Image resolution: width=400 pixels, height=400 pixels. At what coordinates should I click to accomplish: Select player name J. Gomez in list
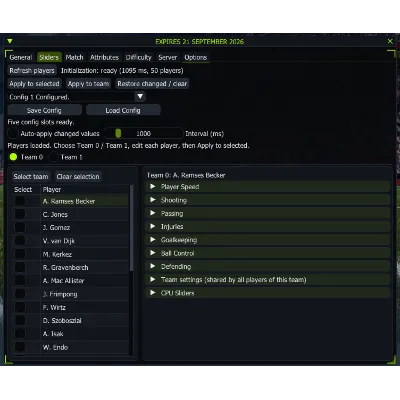[x=56, y=228]
